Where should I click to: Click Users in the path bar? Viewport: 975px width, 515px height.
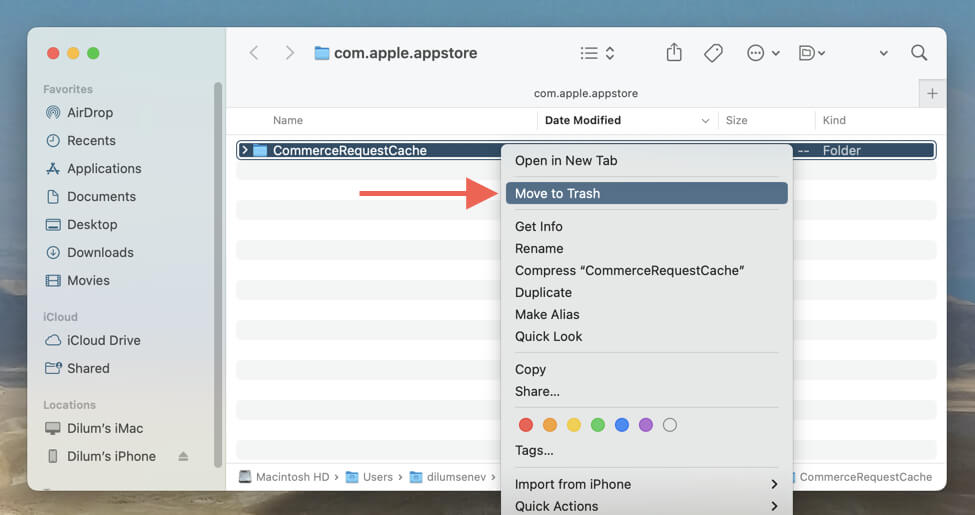click(x=369, y=477)
